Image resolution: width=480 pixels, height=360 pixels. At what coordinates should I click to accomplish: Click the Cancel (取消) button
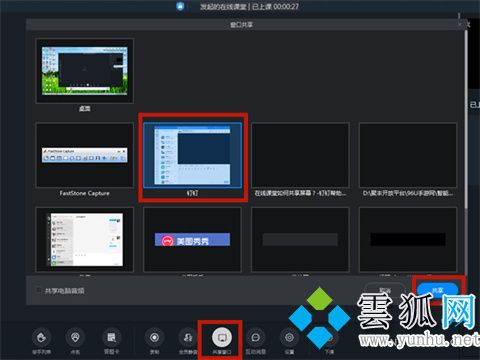point(385,291)
